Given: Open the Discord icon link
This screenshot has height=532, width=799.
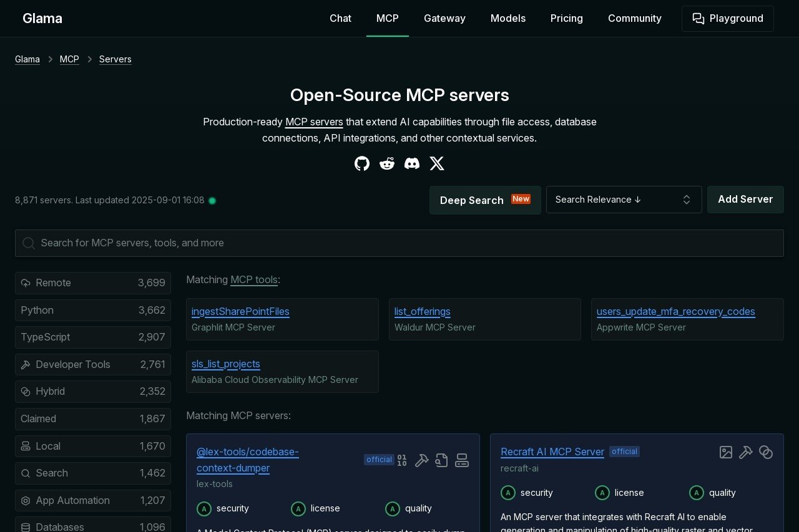Looking at the screenshot, I should point(412,163).
